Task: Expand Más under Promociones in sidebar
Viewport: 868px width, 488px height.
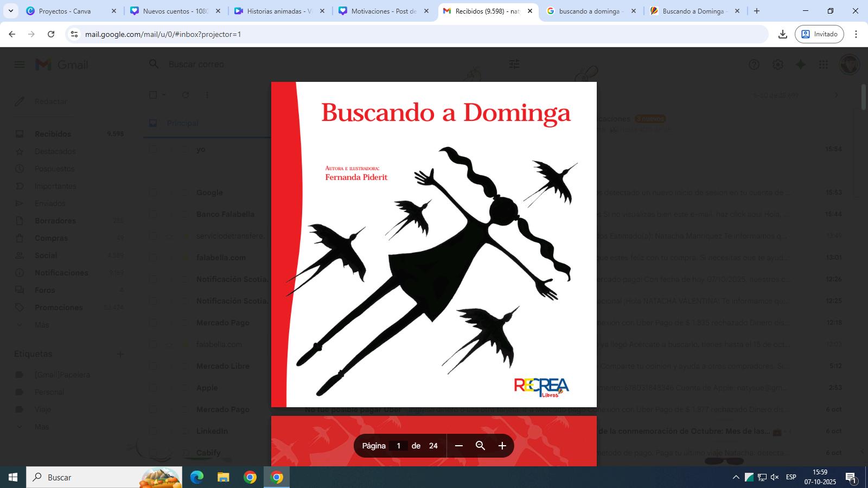Action: (x=42, y=325)
